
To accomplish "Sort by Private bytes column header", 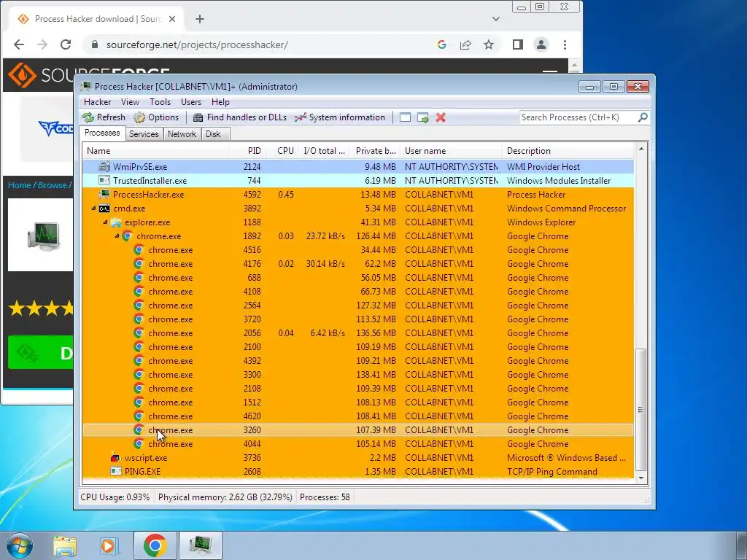I will tap(376, 150).
